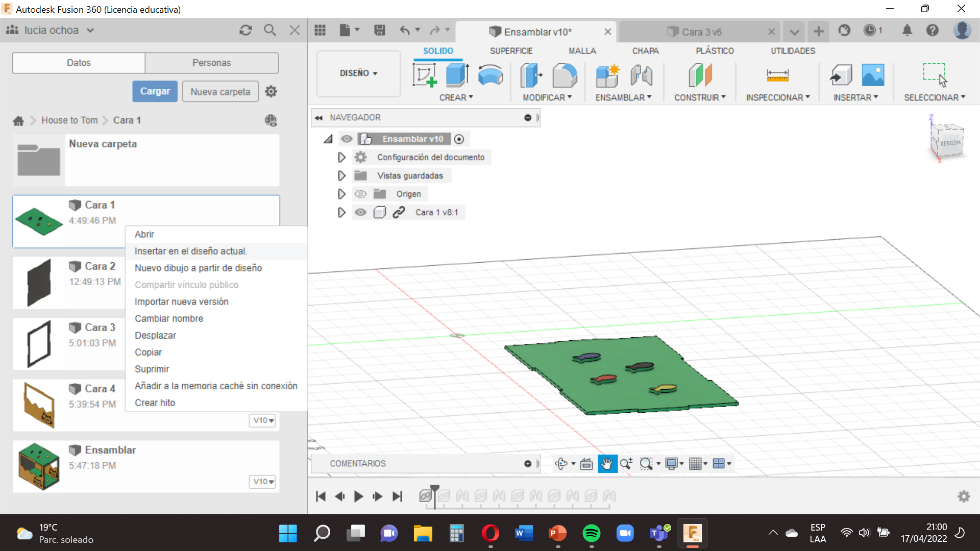
Task: Switch to Personas tab
Action: (211, 63)
